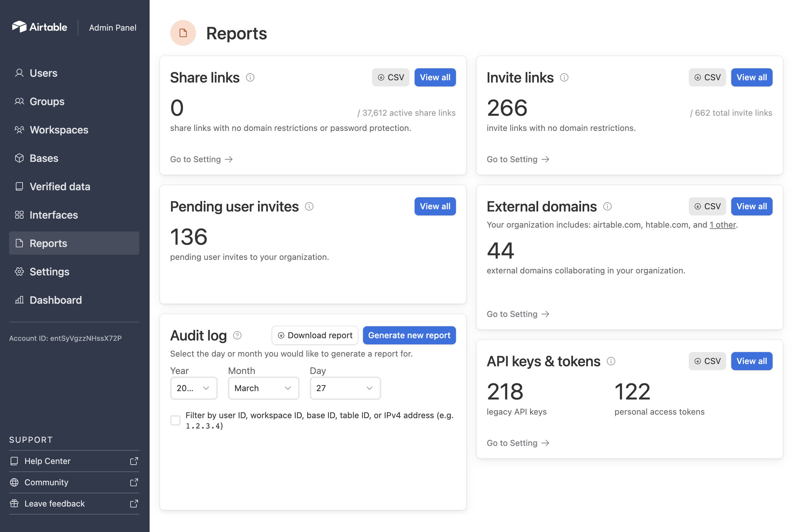
Task: Click the Leave feedback gift icon
Action: 14,504
